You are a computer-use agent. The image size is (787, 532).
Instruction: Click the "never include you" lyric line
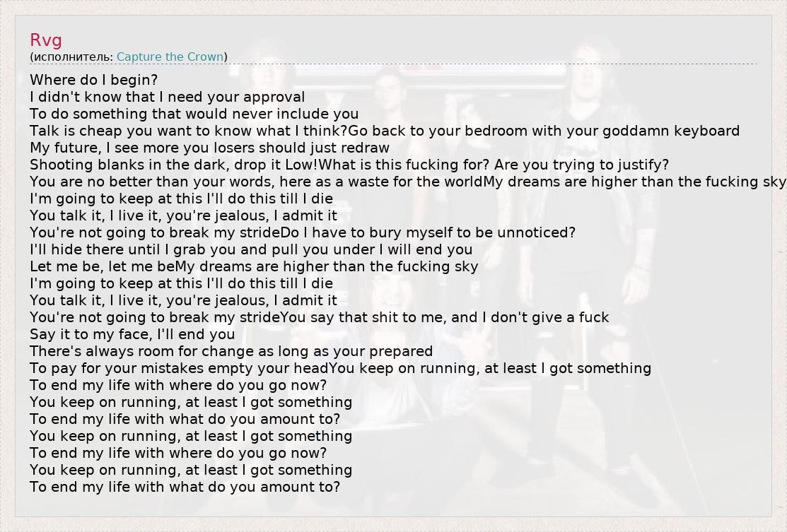[x=194, y=114]
